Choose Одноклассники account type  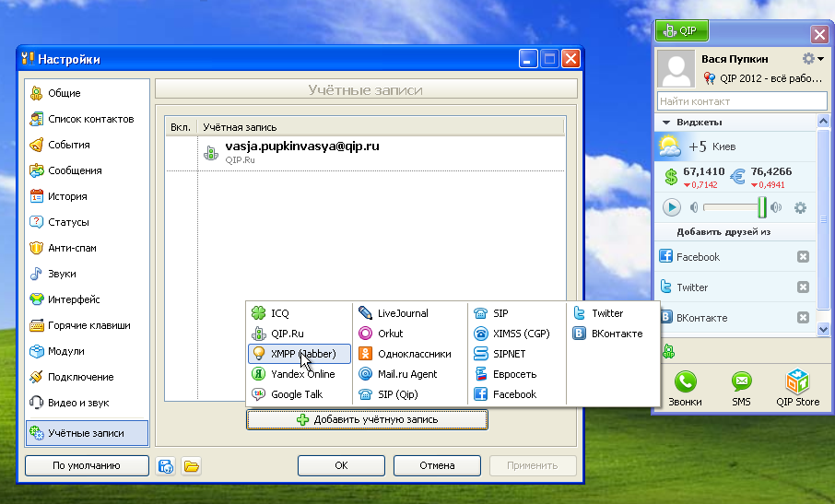[x=410, y=354]
